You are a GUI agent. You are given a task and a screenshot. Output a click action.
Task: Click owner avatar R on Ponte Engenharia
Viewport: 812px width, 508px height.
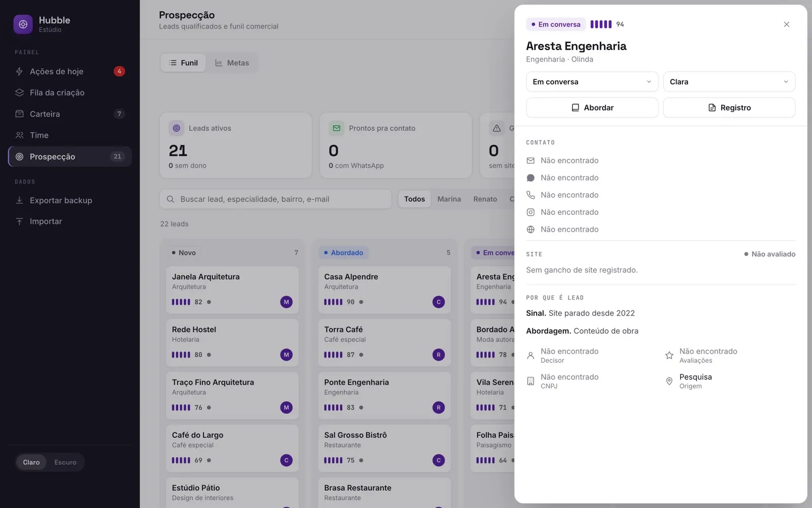click(438, 407)
